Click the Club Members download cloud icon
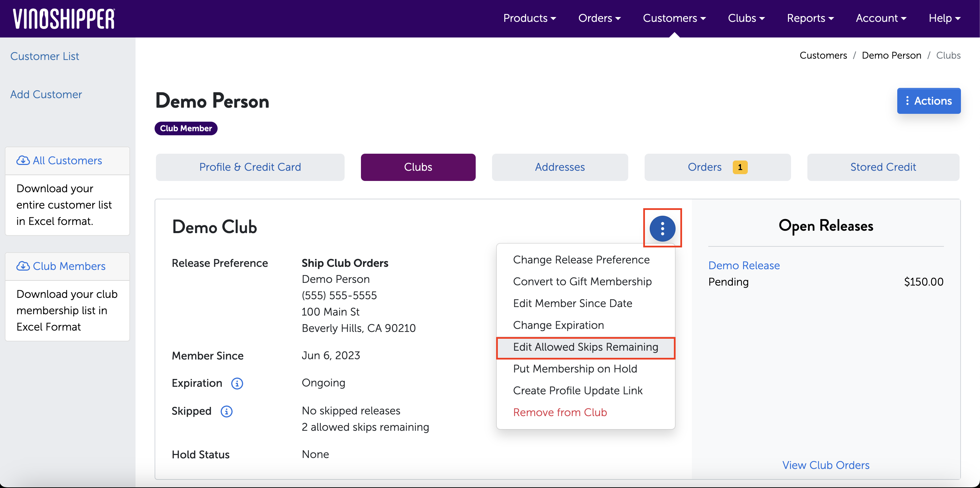The image size is (980, 488). click(x=23, y=266)
